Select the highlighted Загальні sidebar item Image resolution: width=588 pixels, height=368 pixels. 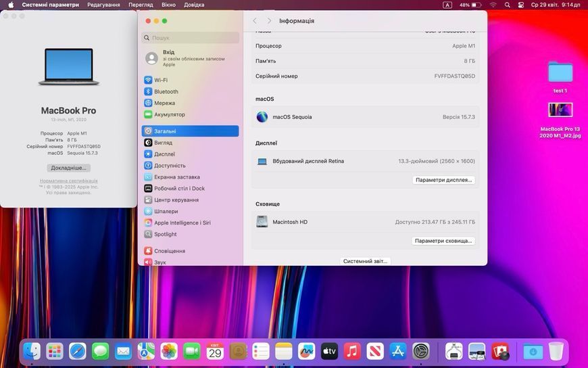190,131
